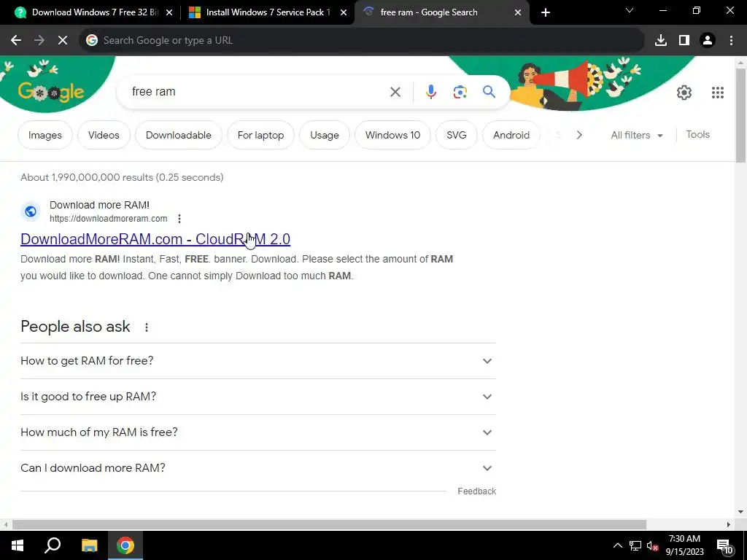Click the magnifier search button

pyautogui.click(x=489, y=91)
